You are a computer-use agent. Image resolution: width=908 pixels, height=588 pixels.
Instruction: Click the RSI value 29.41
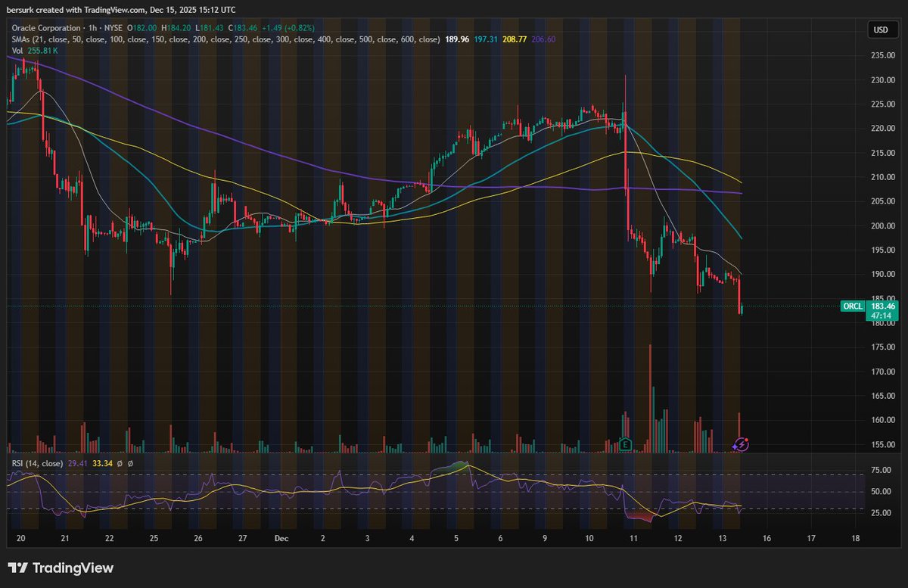point(78,463)
